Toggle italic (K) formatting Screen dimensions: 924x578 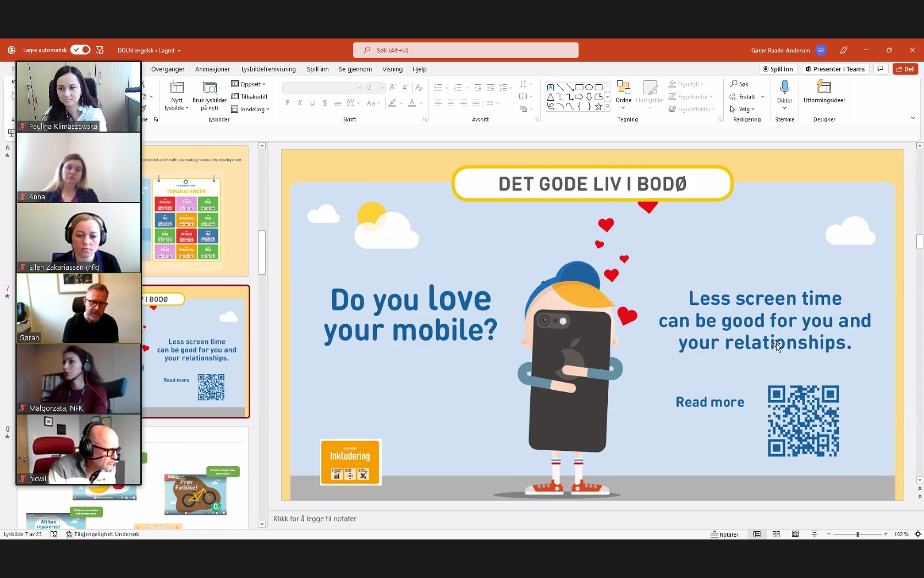click(300, 103)
